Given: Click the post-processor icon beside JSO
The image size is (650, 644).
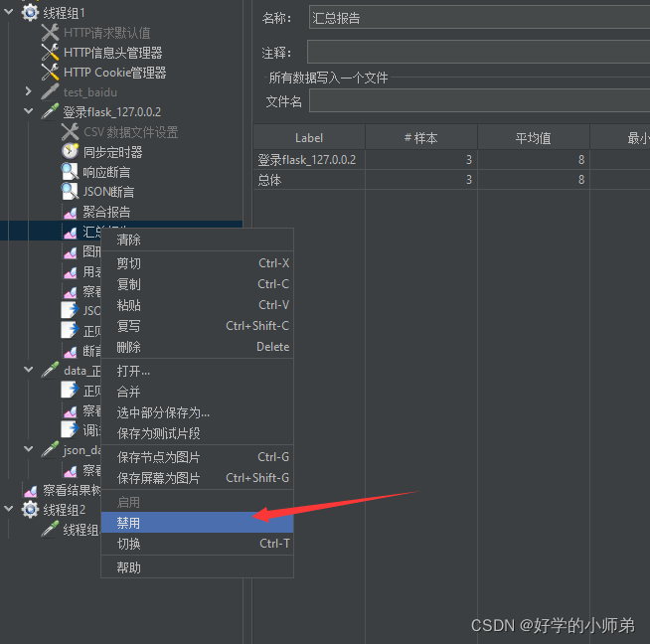Looking at the screenshot, I should coord(70,311).
